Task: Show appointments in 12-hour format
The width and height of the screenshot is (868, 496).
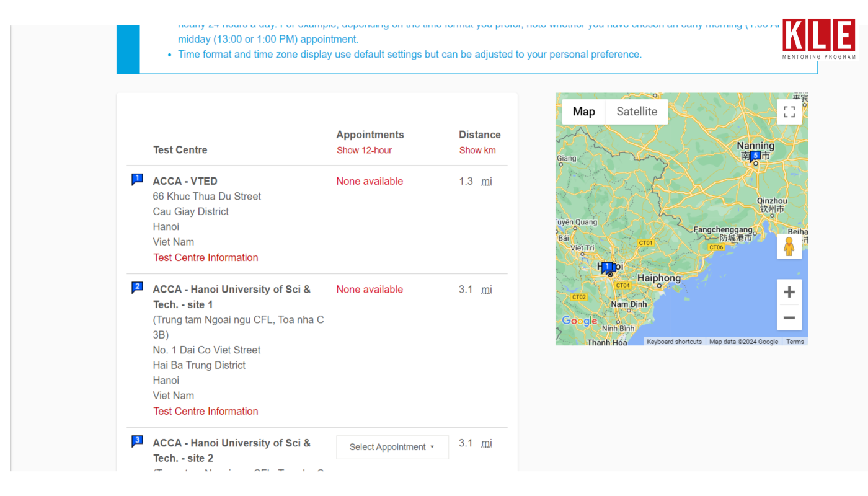Action: [365, 150]
